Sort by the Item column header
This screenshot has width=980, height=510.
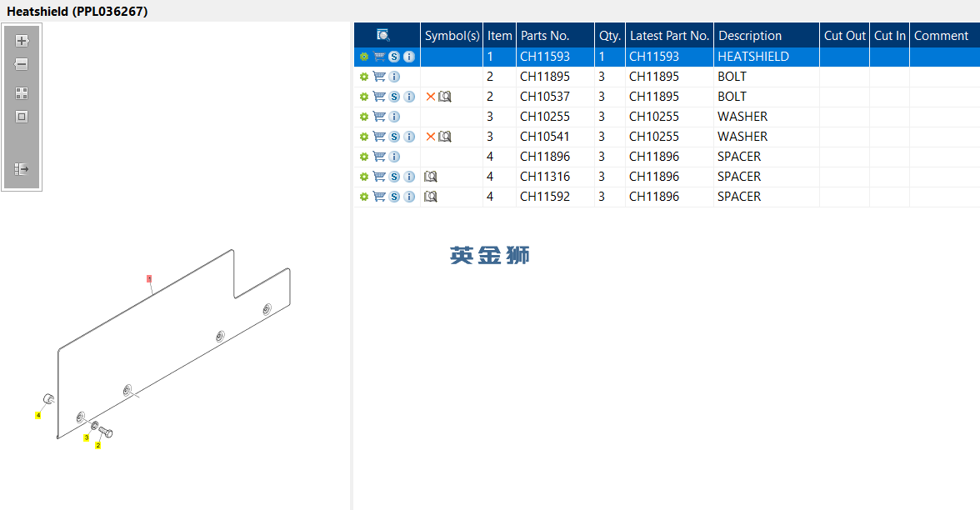click(499, 36)
